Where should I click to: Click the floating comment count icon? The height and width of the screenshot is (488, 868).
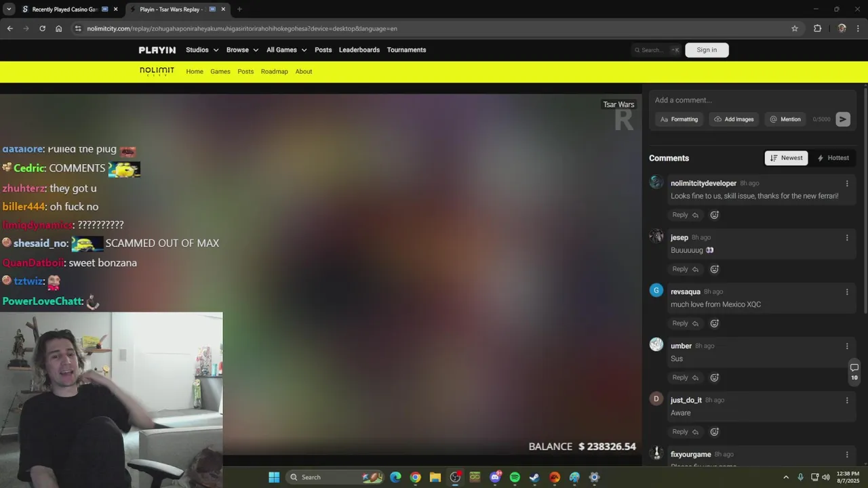(854, 371)
